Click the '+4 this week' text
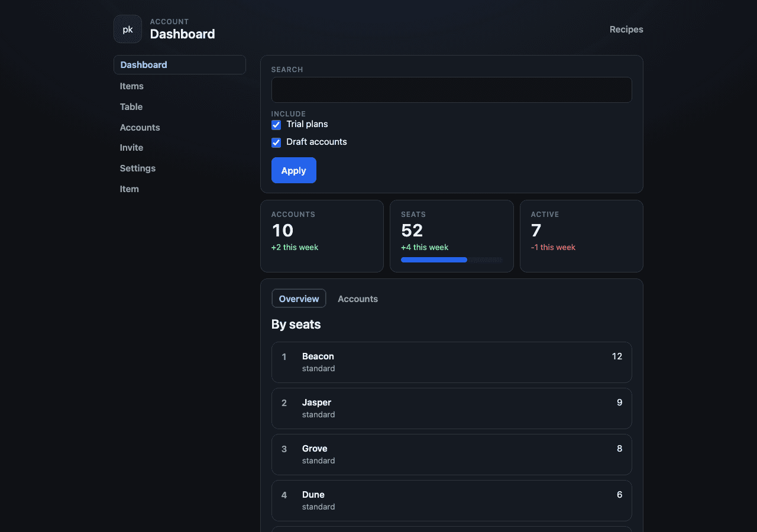The width and height of the screenshot is (757, 532). 425,247
